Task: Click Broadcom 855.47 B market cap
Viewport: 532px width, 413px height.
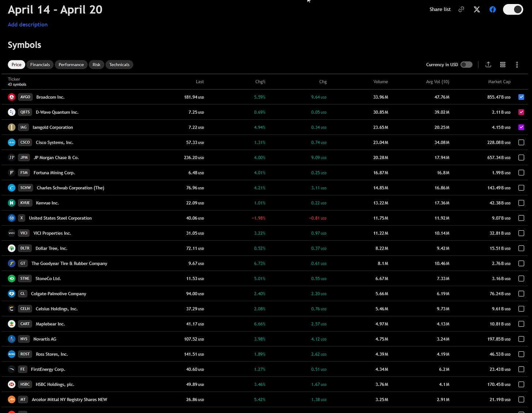Action: pos(499,97)
